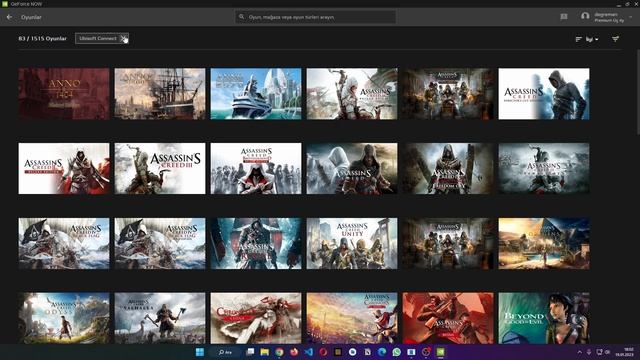This screenshot has height=360, width=640.
Task: Click the Oyunlar page title
Action: (31, 17)
